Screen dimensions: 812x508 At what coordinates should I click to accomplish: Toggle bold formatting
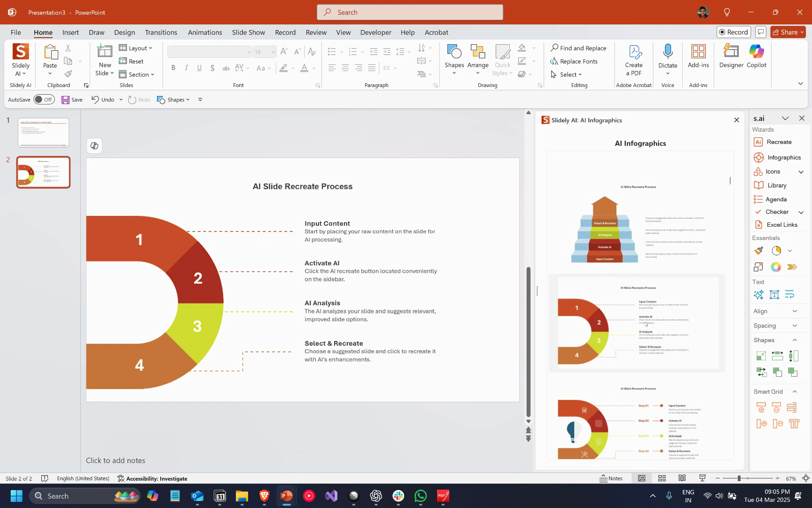(x=173, y=68)
